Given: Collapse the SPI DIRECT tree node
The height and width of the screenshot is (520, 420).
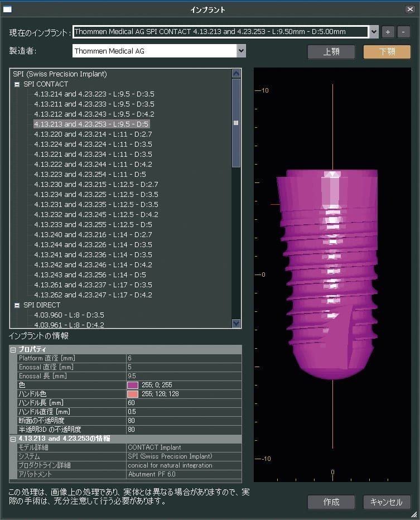Looking at the screenshot, I should click(x=17, y=305).
